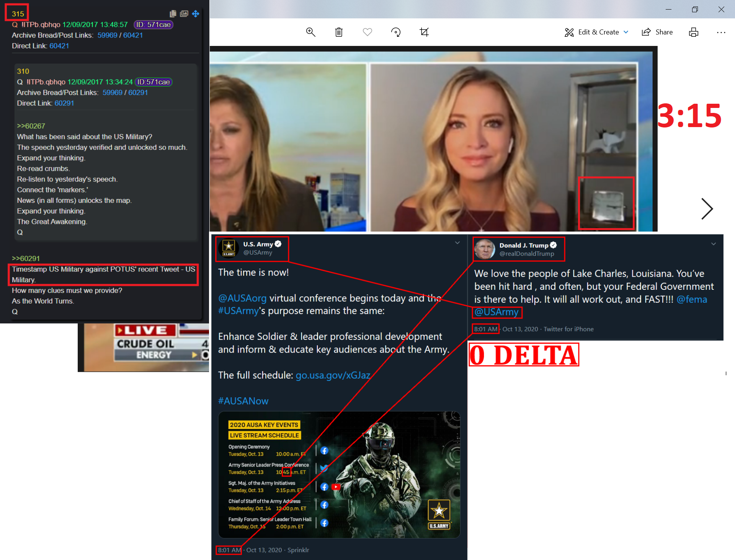Open archive bread link 59969 in post 315
Viewport: 735px width, 560px height.
click(107, 35)
